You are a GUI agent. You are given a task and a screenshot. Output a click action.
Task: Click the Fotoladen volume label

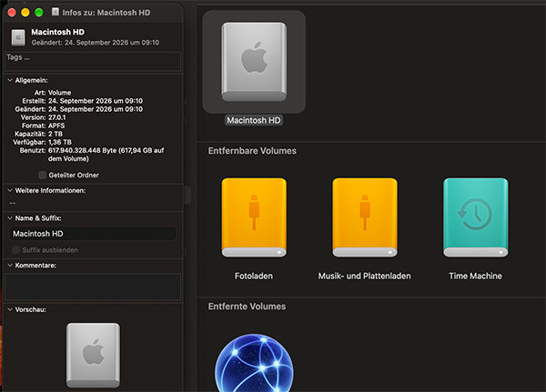pos(254,276)
